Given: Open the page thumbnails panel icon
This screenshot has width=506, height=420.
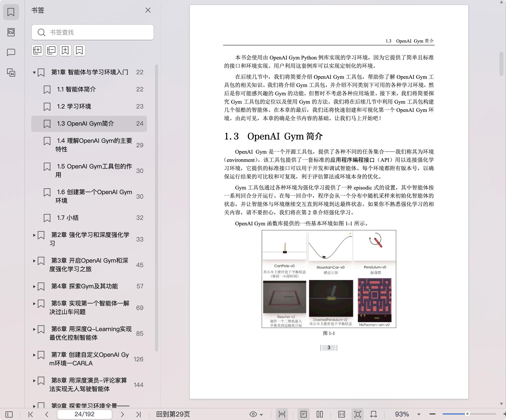Looking at the screenshot, I should tap(11, 32).
